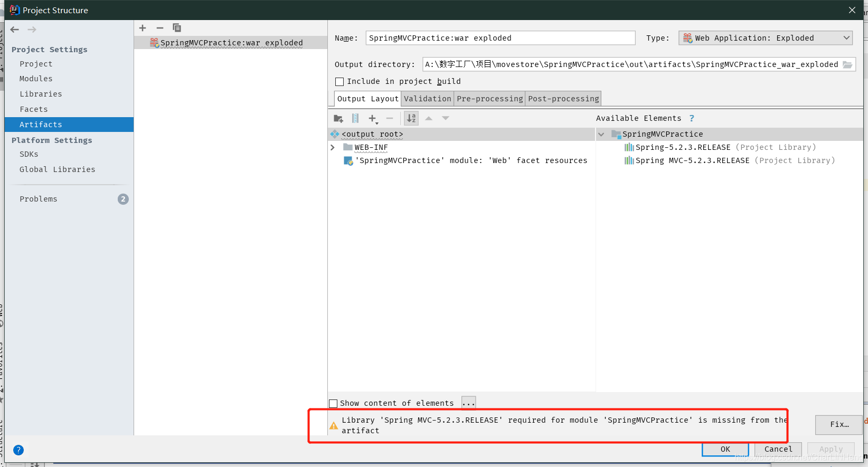
Task: Select Spring MVC-5.2.3.RELEASE project library
Action: tap(730, 161)
